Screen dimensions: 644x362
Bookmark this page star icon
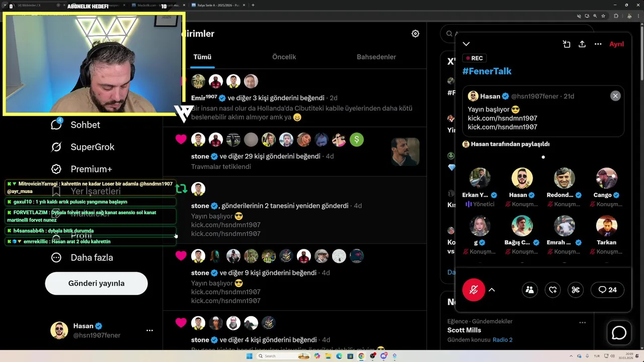tap(603, 16)
